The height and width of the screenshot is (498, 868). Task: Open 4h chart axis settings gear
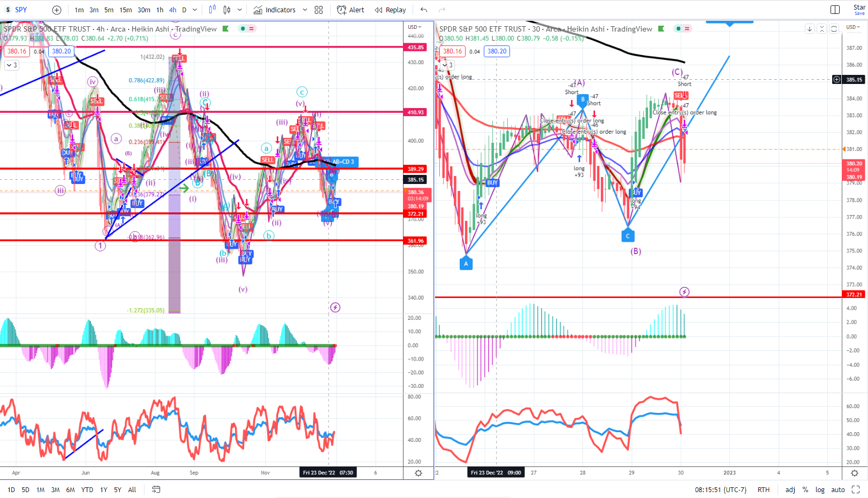pyautogui.click(x=418, y=473)
